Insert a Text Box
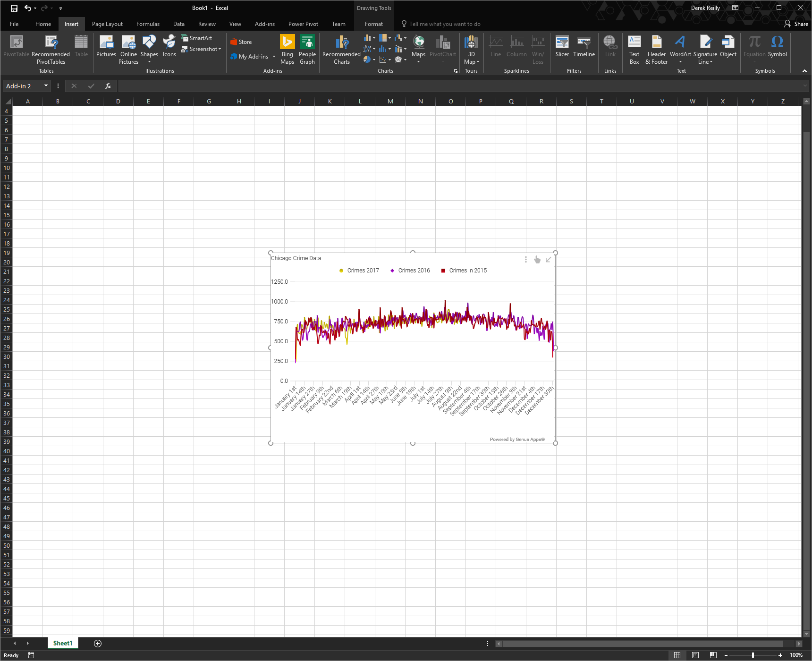Viewport: 812px width, 661px height. click(x=634, y=50)
